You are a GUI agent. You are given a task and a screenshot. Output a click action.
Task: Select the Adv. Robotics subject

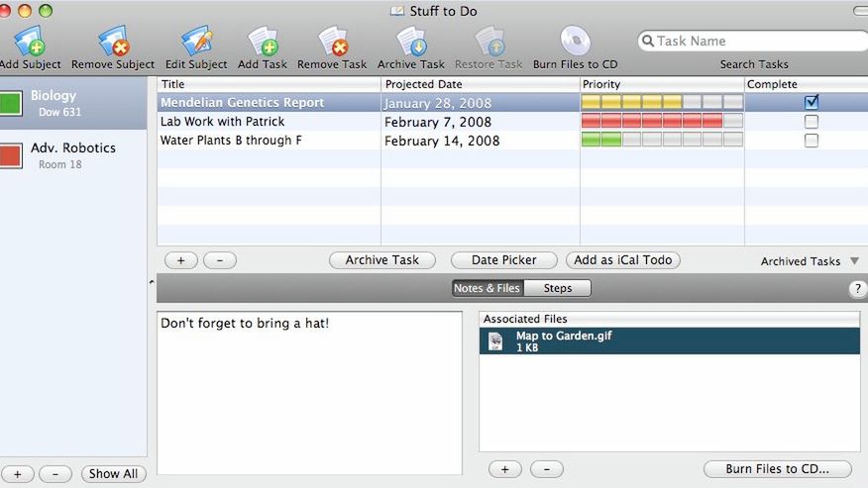coord(72,154)
